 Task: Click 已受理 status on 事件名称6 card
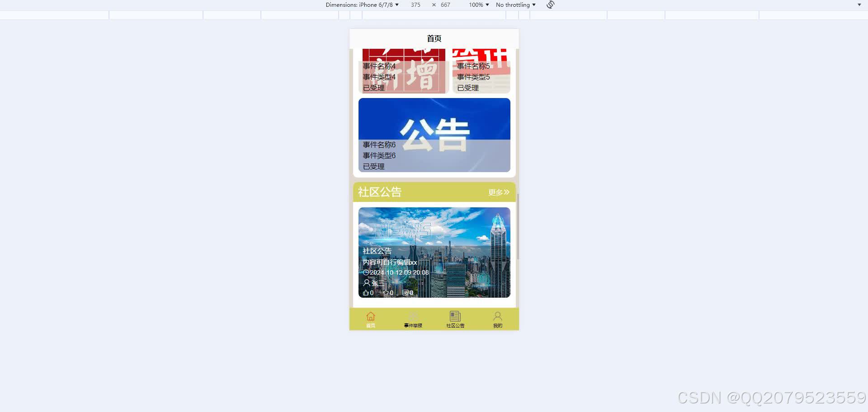[373, 166]
